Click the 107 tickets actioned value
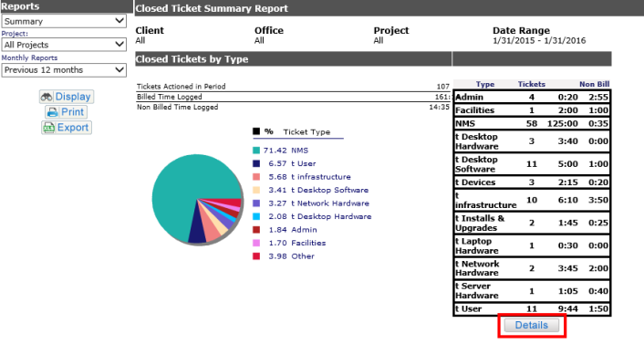This screenshot has height=344, width=644. pyautogui.click(x=442, y=87)
